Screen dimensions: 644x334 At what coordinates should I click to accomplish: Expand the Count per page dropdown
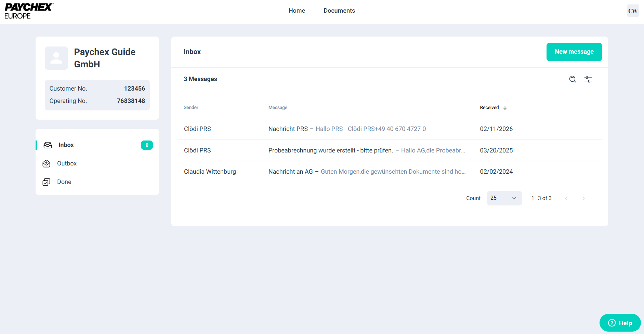click(x=504, y=198)
